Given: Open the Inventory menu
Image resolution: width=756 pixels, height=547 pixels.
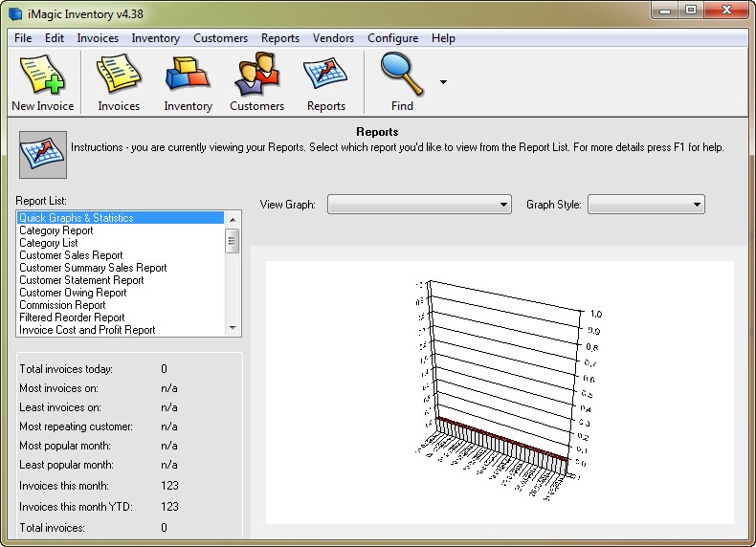Looking at the screenshot, I should 156,38.
